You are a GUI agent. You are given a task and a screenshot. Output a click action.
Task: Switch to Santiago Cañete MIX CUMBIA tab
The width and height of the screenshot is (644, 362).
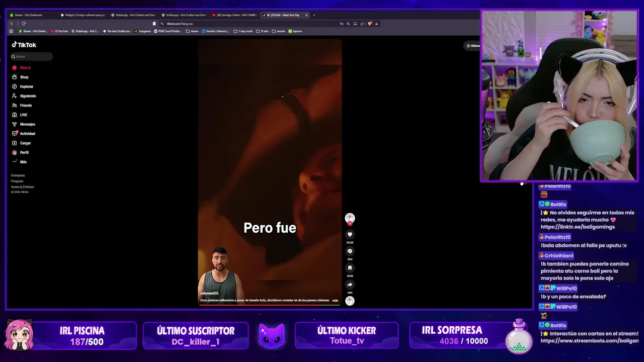235,15
